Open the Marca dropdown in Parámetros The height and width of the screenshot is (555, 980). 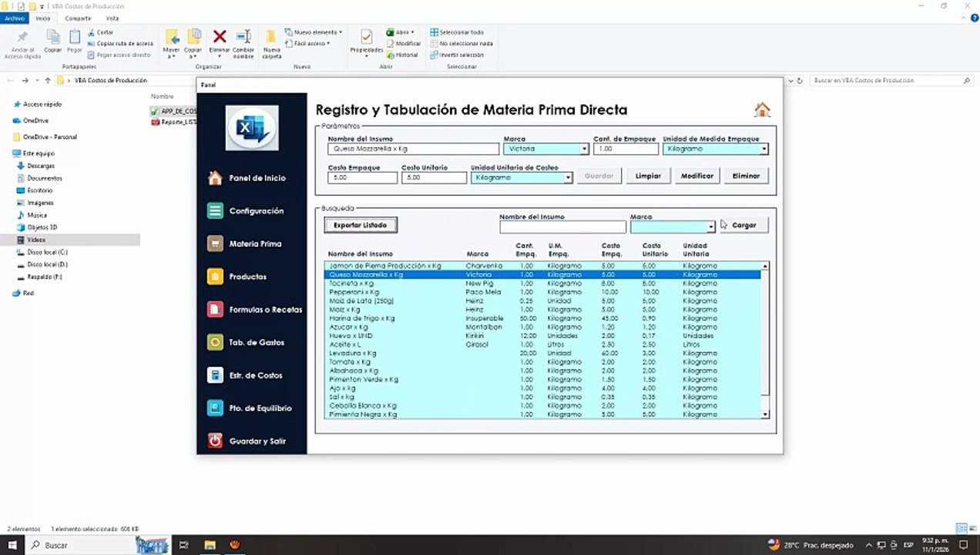tap(585, 149)
